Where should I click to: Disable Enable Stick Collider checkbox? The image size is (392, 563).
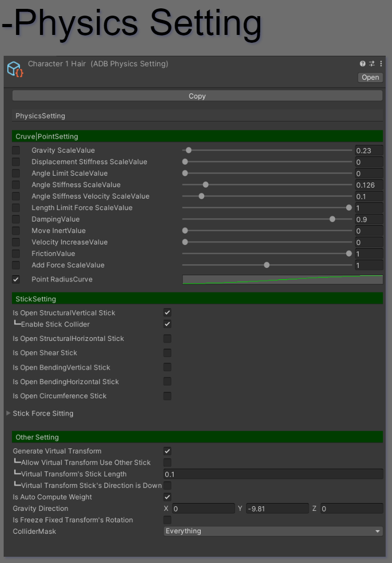tap(167, 324)
